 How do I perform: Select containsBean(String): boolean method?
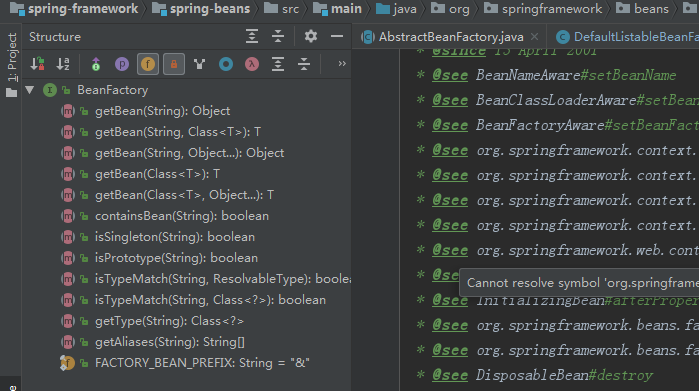point(182,216)
